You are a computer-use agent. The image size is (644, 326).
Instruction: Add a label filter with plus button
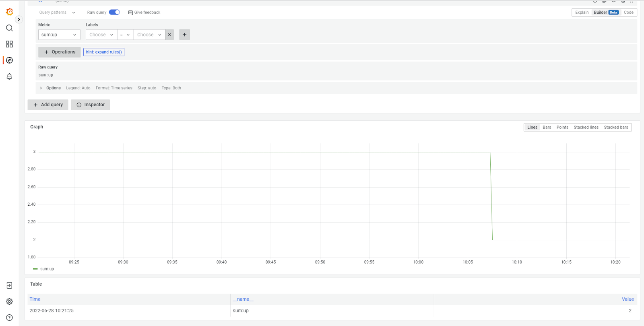[184, 35]
